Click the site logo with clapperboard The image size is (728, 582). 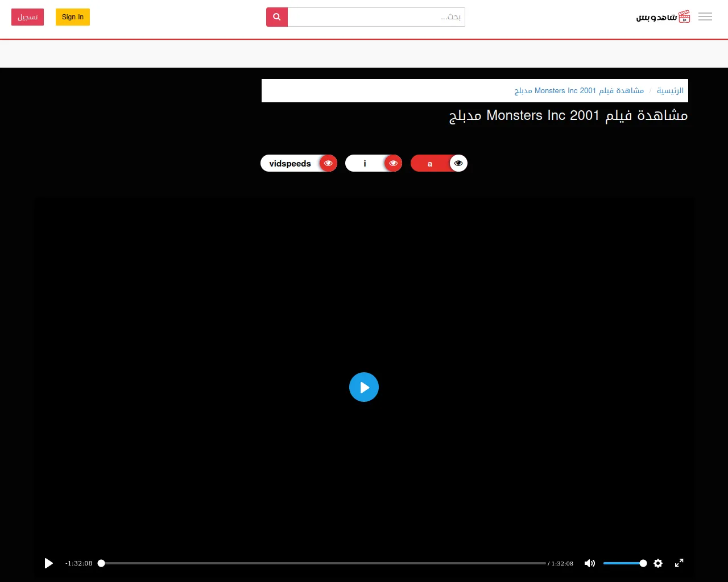(663, 17)
